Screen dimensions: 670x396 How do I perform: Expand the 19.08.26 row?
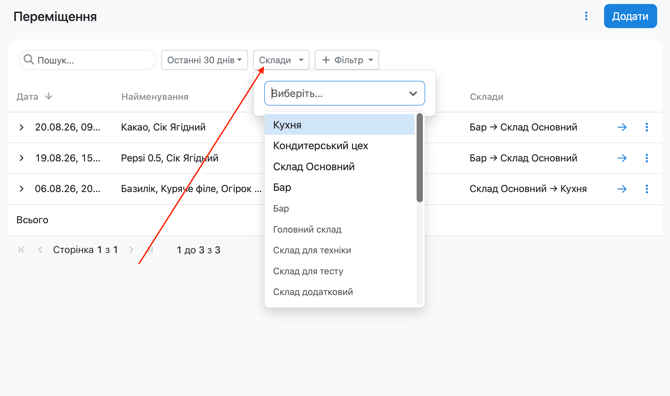pyautogui.click(x=21, y=158)
